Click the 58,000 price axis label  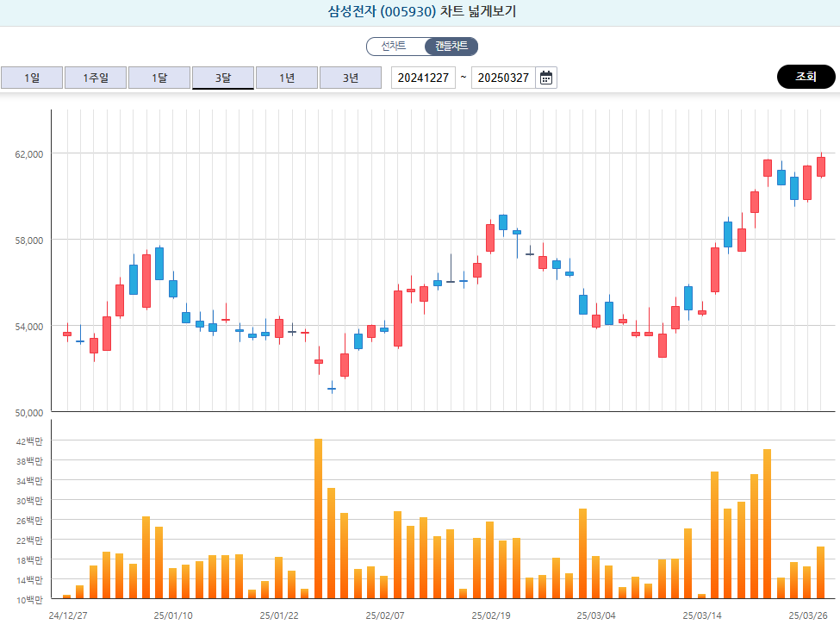point(29,241)
